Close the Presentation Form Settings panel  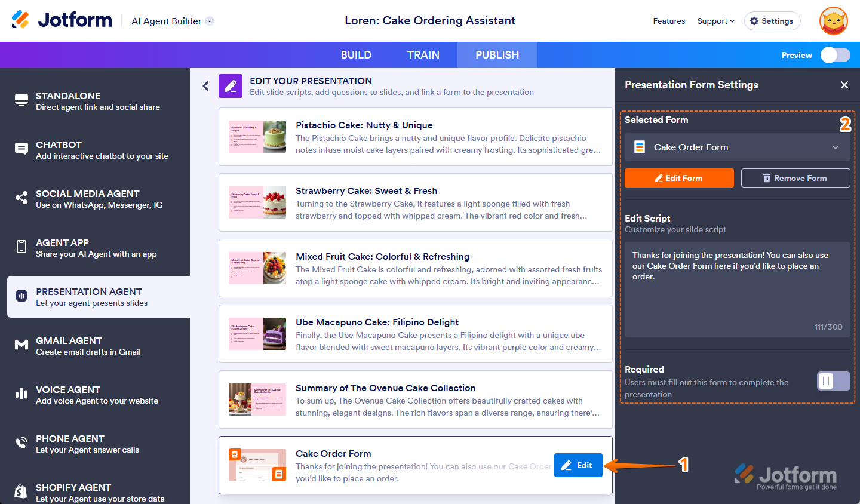(x=844, y=85)
